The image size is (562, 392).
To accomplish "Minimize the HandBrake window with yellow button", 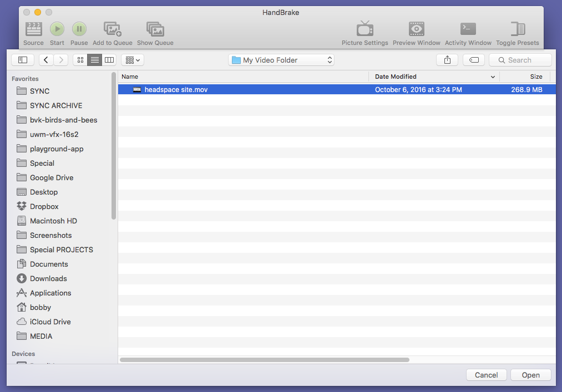I will tap(38, 12).
